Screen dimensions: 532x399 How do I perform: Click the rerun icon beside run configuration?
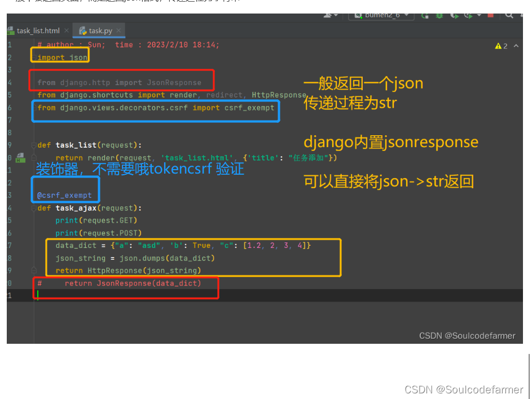click(425, 16)
